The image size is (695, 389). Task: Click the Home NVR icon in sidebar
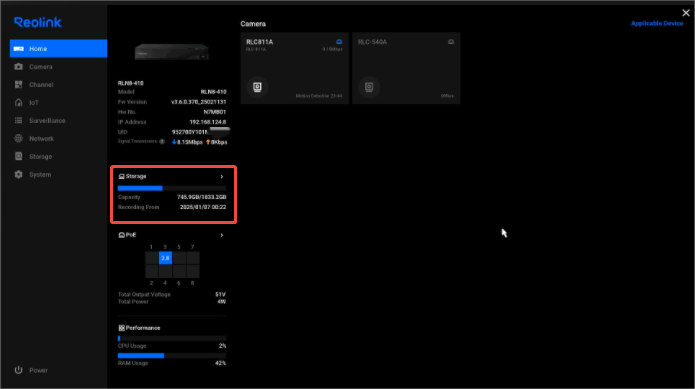point(19,49)
